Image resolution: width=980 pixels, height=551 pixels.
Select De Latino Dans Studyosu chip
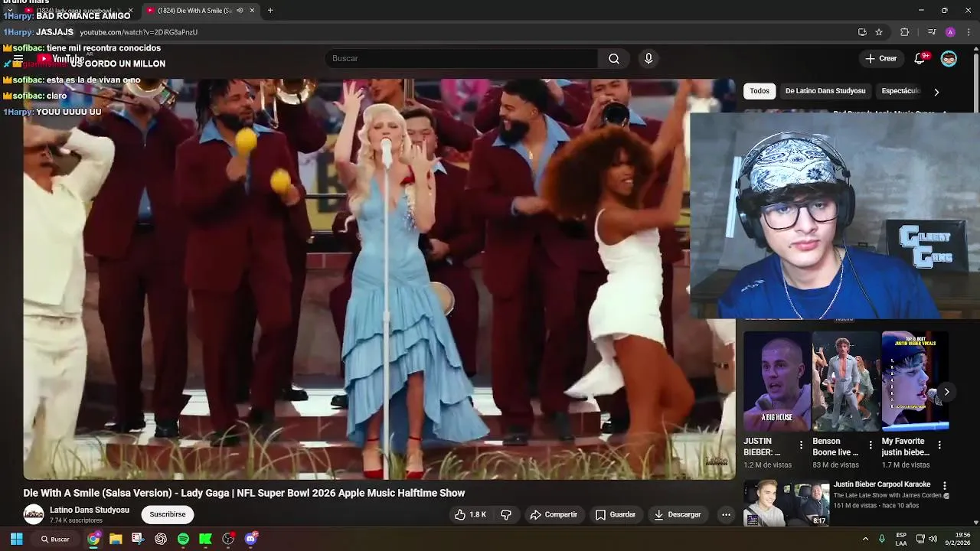[x=825, y=91]
